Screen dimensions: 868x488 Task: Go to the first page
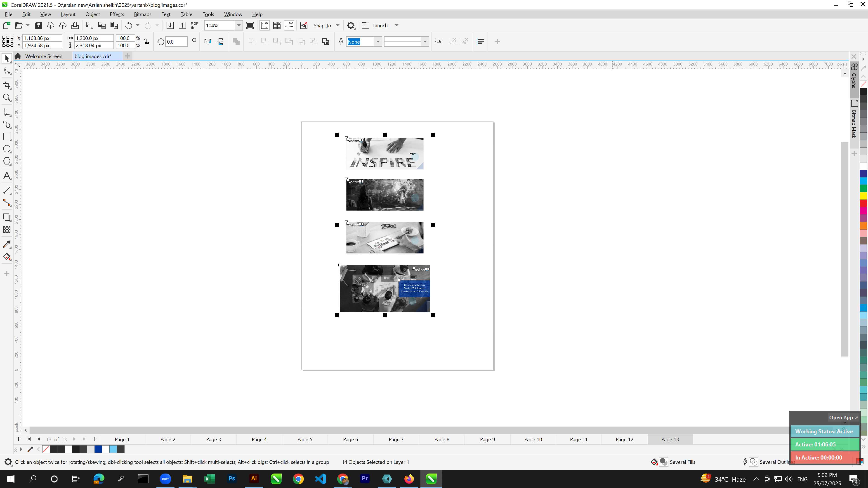pos(29,439)
